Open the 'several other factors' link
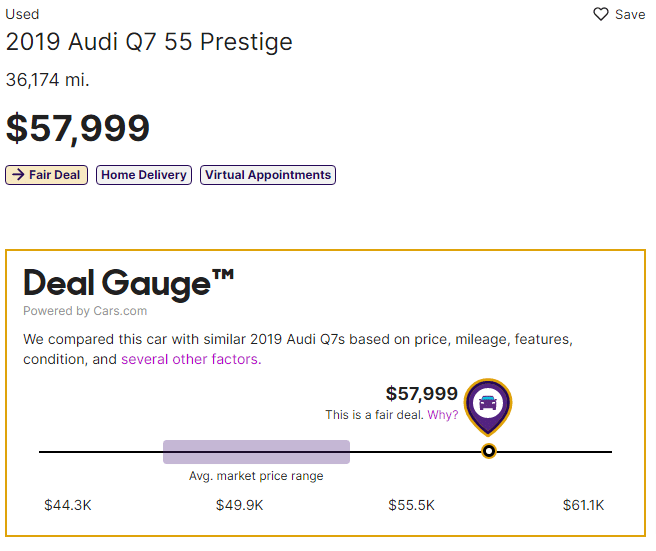The image size is (656, 551). coord(191,359)
